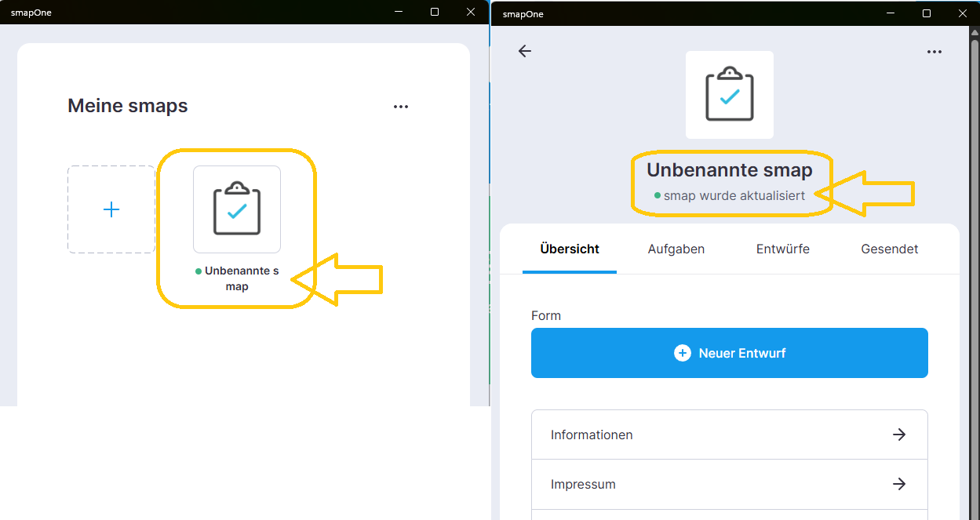The height and width of the screenshot is (520, 980).
Task: Maximize the right smapOne window
Action: click(927, 13)
